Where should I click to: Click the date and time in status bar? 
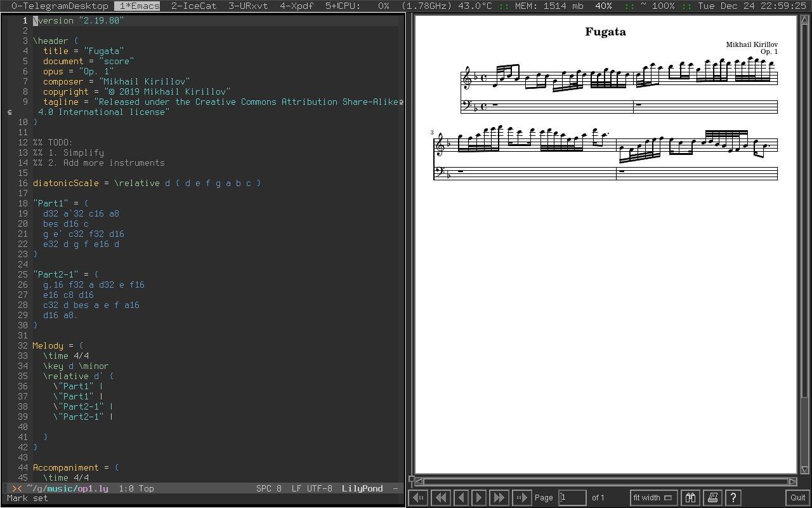tap(752, 6)
